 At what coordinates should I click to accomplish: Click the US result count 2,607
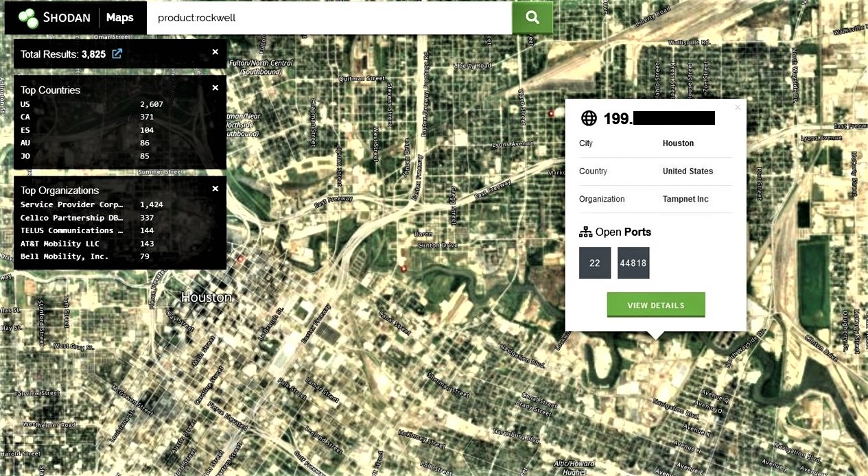tap(152, 104)
